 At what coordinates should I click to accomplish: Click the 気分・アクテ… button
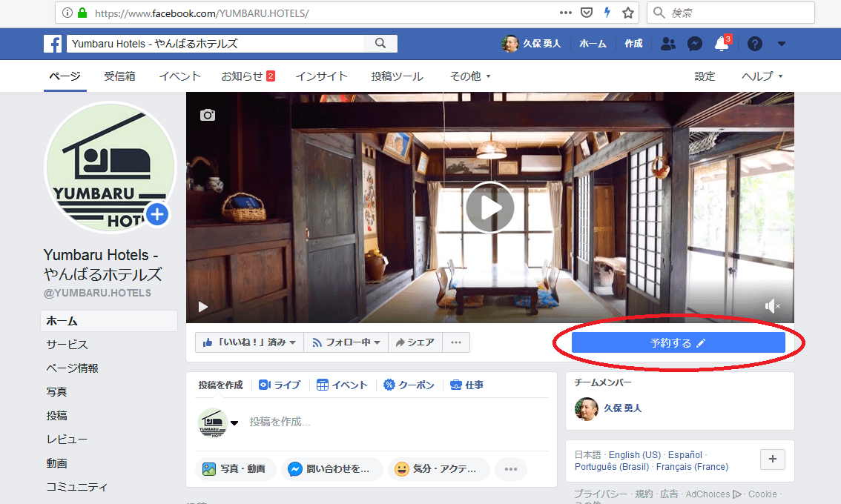click(x=438, y=469)
